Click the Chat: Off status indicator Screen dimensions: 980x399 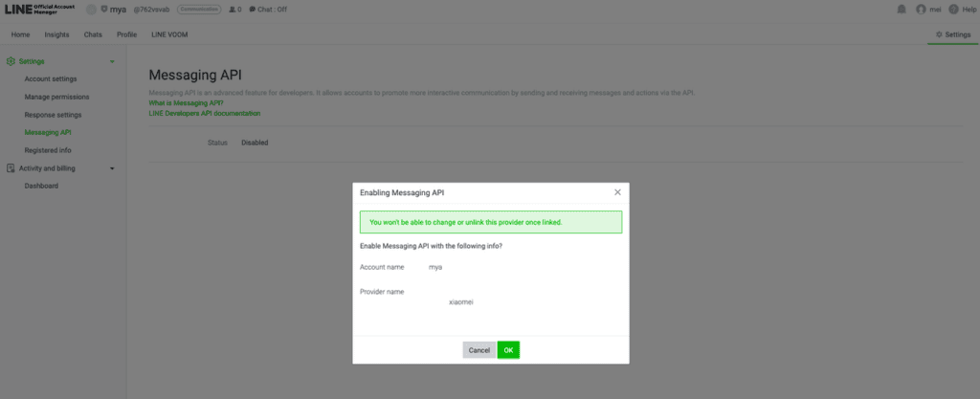[x=268, y=10]
